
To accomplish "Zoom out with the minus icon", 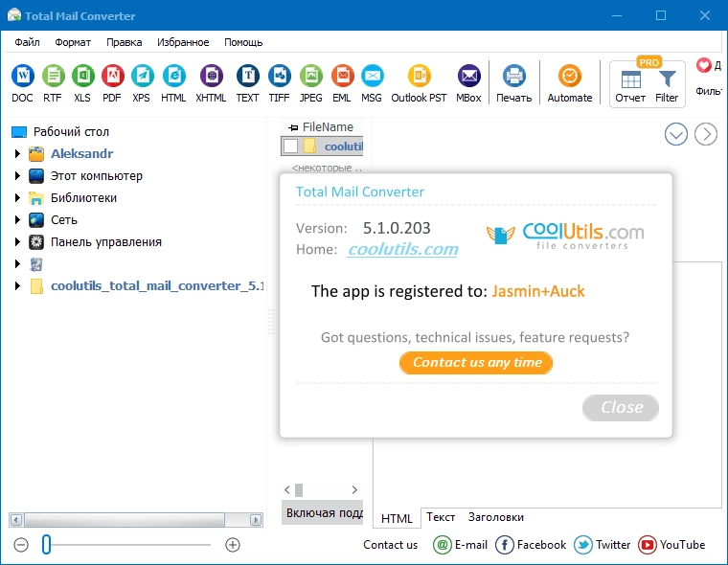I will 21,545.
